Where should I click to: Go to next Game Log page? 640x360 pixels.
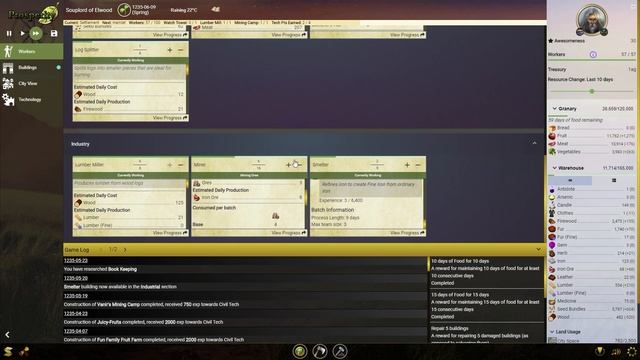point(125,249)
